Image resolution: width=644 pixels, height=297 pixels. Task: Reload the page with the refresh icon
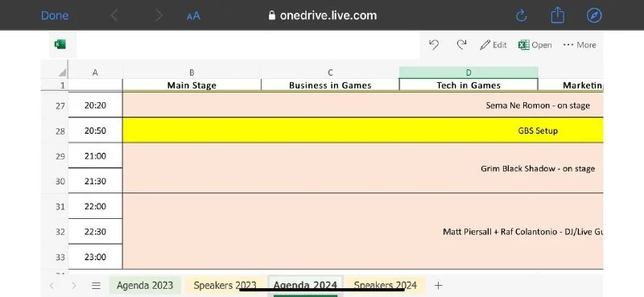click(521, 15)
